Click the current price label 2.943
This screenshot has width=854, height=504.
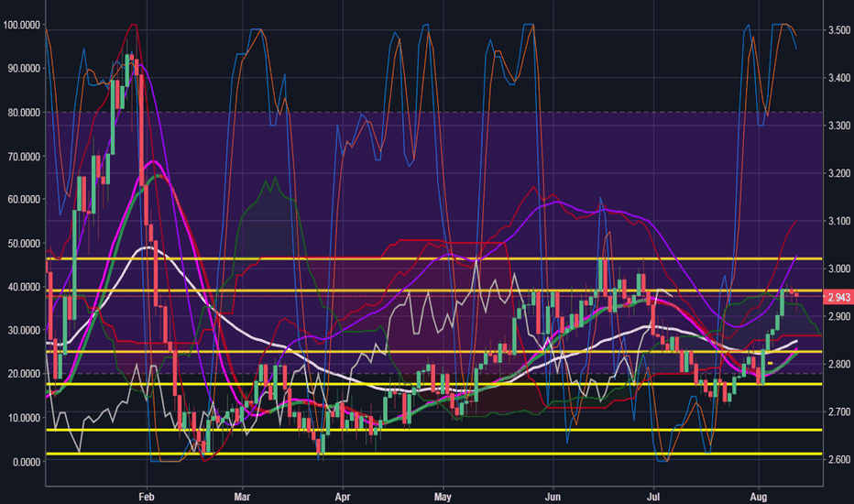point(838,297)
